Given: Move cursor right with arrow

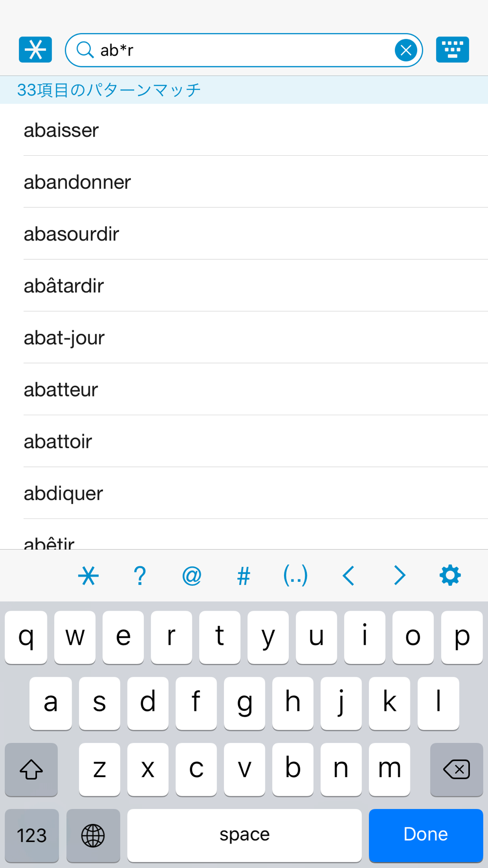Looking at the screenshot, I should [x=400, y=576].
